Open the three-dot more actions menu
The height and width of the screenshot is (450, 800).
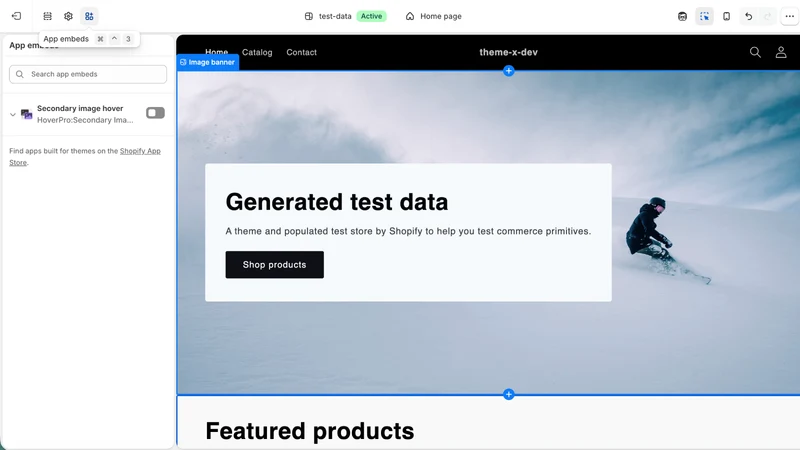(789, 16)
